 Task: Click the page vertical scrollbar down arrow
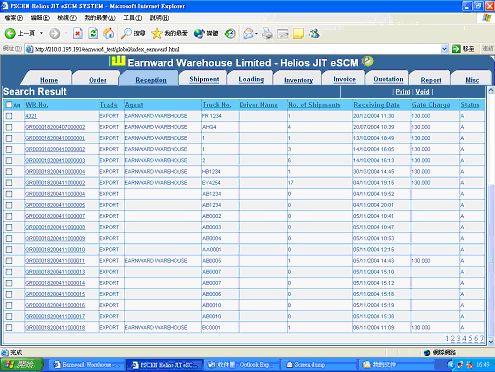pos(491,341)
